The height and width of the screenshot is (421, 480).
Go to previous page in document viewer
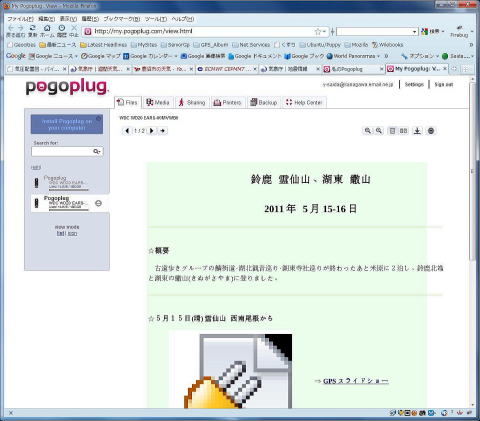tap(127, 131)
